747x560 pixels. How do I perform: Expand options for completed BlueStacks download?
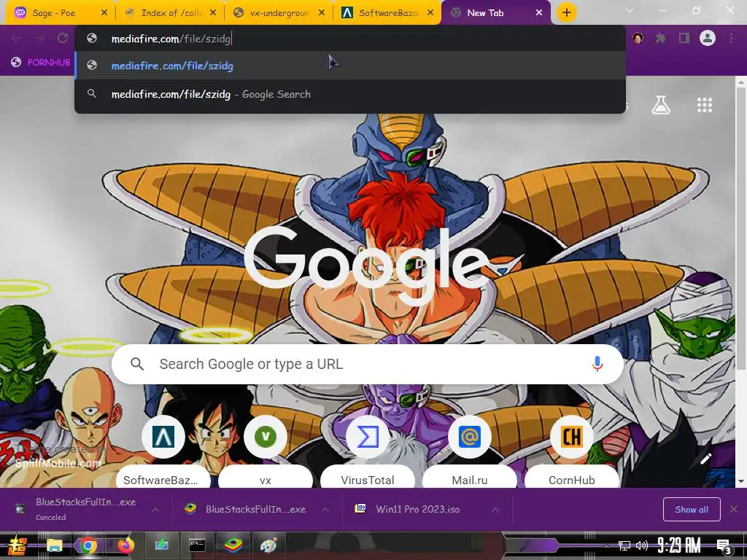[325, 510]
